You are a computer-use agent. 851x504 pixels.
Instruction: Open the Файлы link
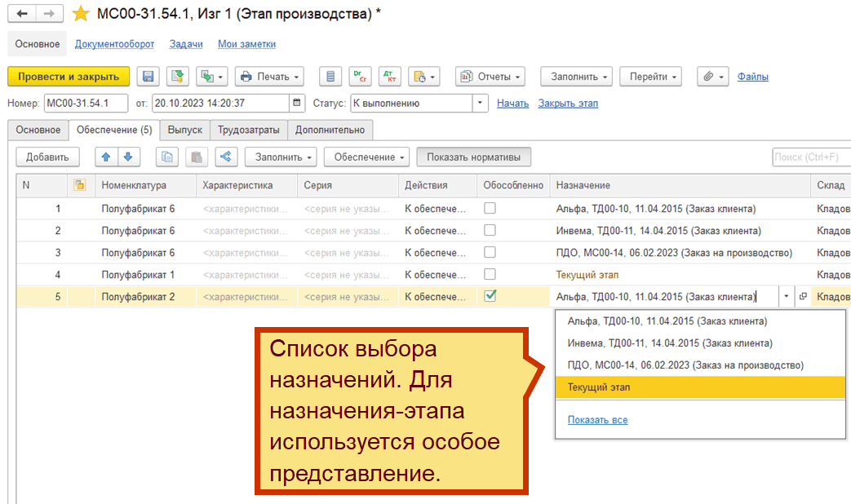[x=752, y=77]
